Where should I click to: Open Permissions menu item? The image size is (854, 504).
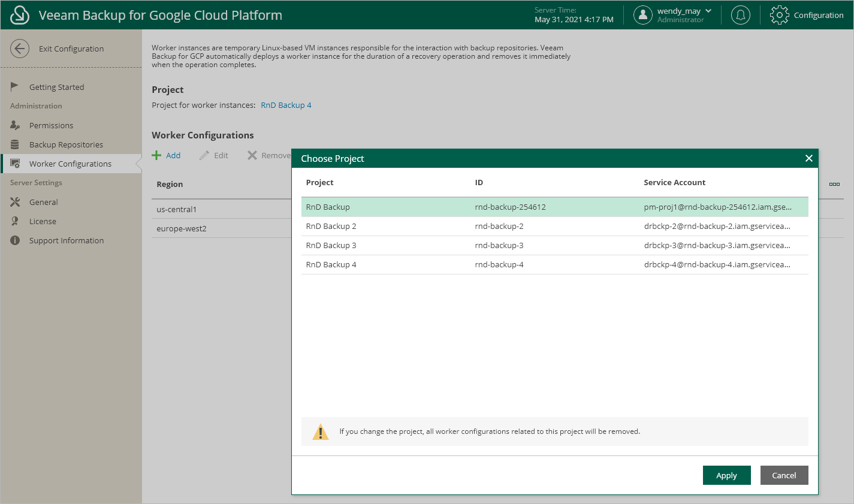52,125
